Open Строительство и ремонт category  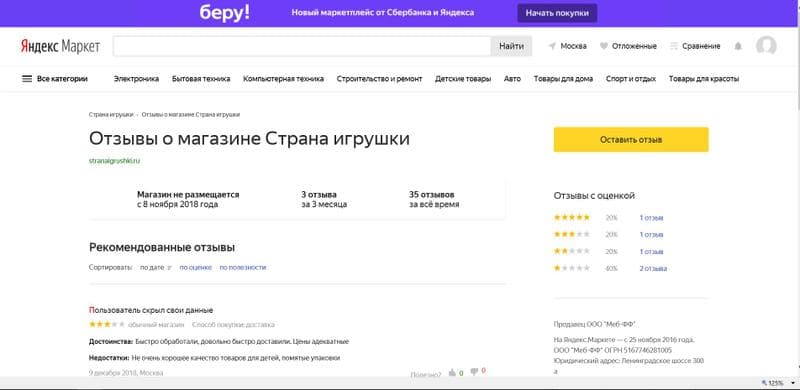click(x=379, y=79)
